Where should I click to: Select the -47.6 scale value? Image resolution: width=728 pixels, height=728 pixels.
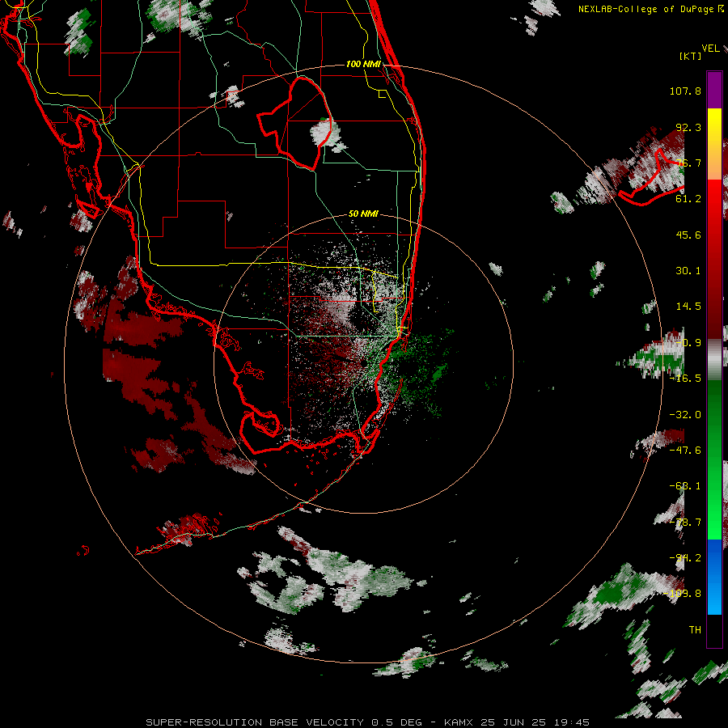point(685,451)
